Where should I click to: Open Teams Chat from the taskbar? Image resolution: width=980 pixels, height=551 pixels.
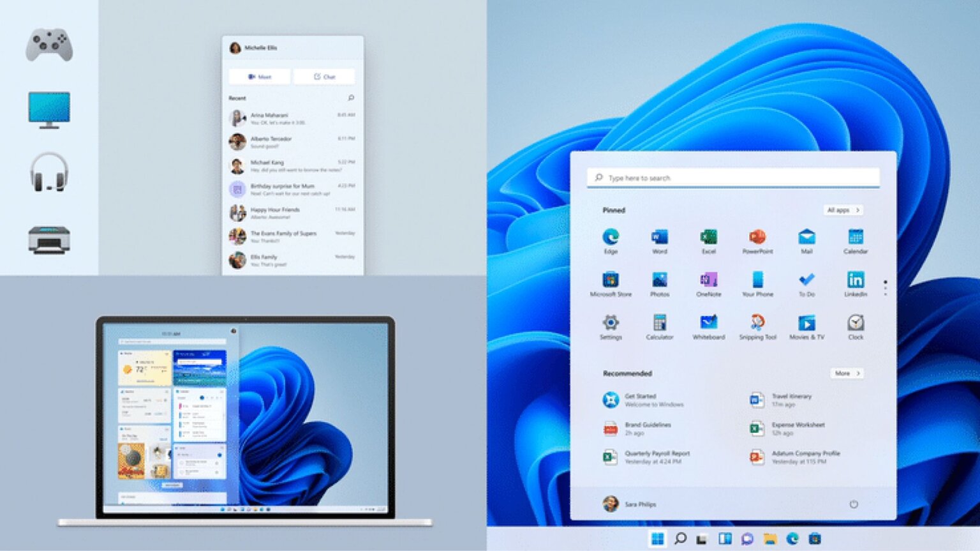(x=748, y=540)
